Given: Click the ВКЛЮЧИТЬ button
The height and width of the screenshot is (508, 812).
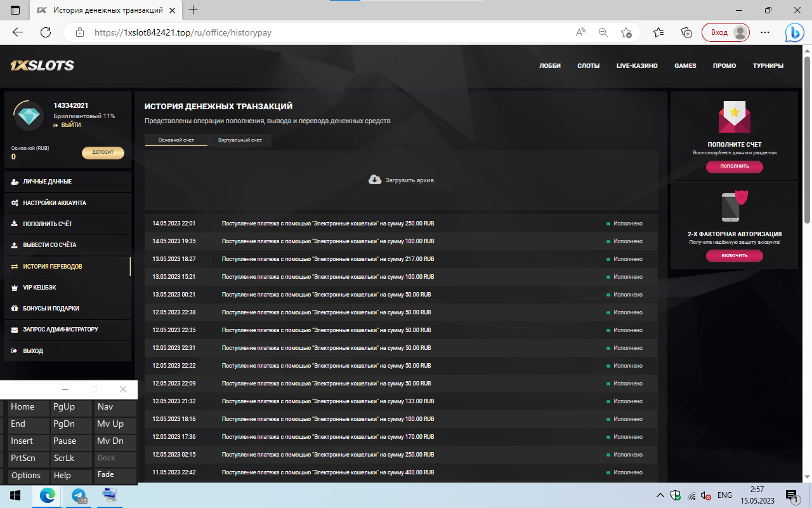Looking at the screenshot, I should click(x=735, y=255).
